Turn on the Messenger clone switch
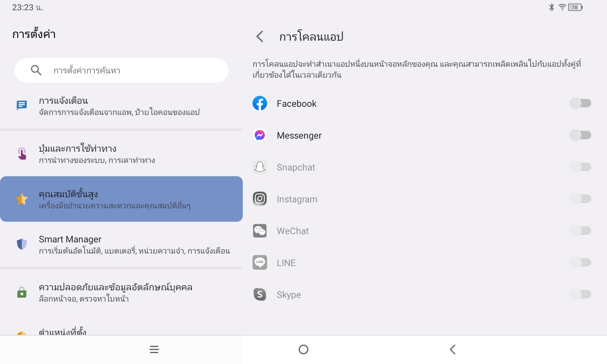 click(x=580, y=135)
